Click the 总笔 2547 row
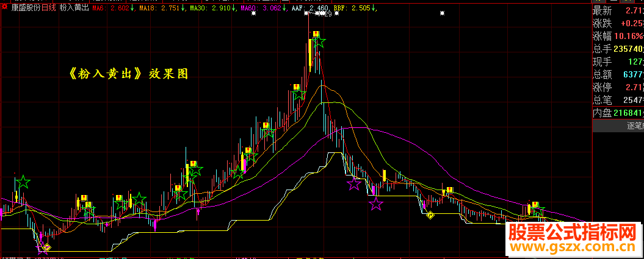 (618, 99)
